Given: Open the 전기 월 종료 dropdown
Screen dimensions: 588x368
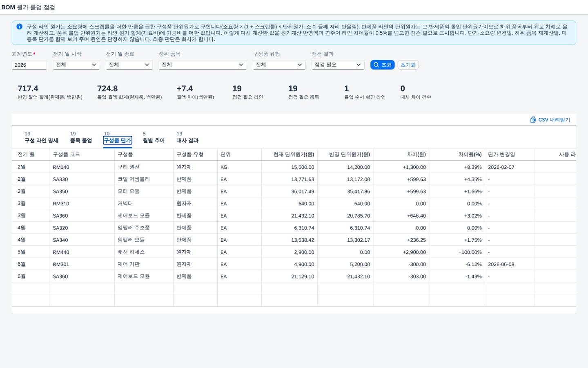Looking at the screenshot, I should [x=129, y=65].
